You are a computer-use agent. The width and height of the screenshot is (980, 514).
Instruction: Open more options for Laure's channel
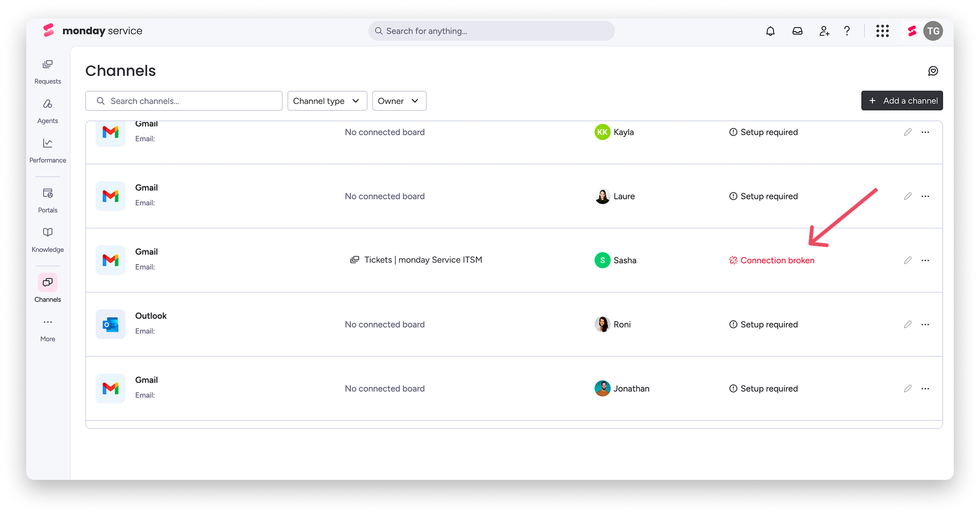[925, 196]
